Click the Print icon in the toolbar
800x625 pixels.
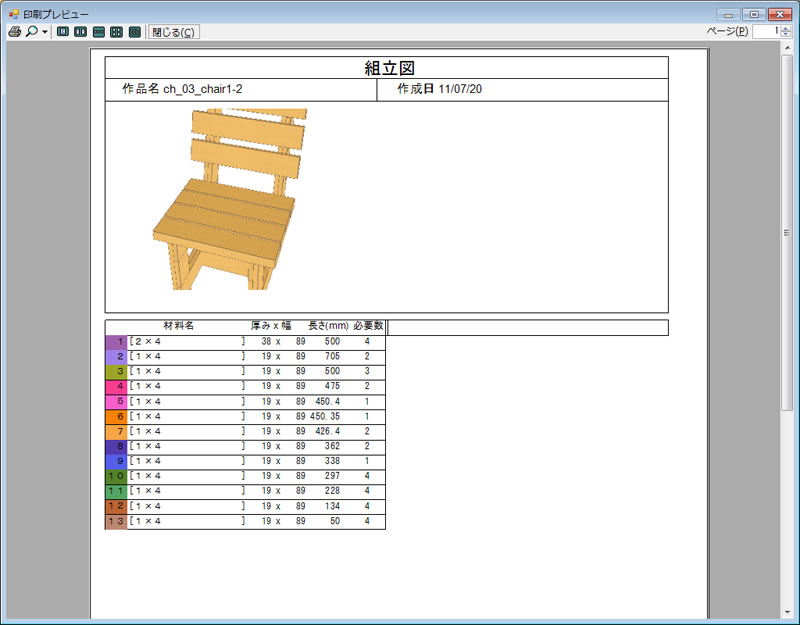[15, 32]
